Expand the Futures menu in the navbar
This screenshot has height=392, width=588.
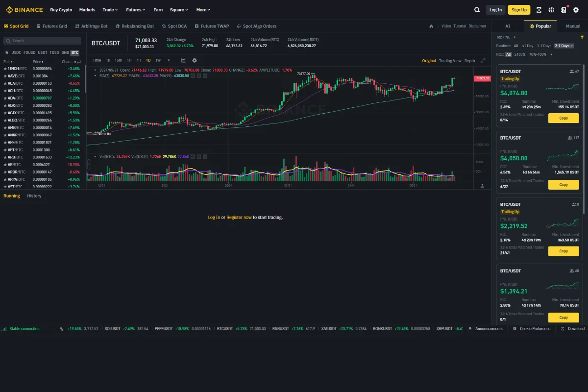[x=135, y=10]
